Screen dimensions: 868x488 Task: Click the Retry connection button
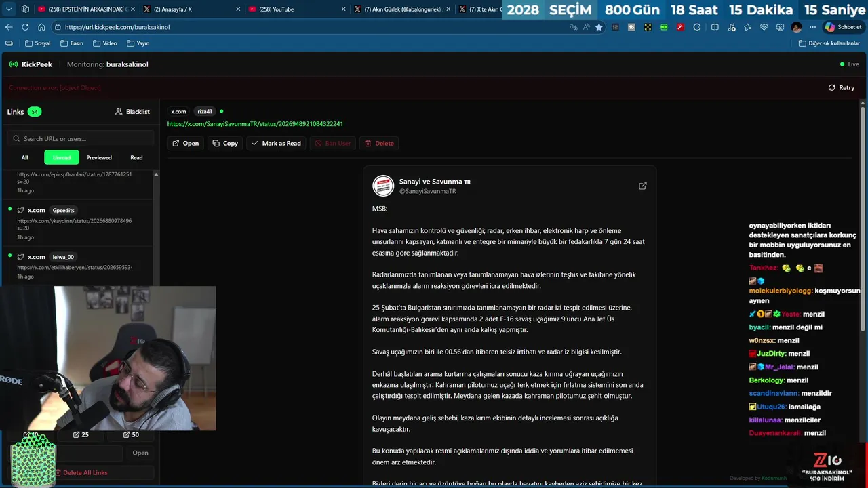[x=842, y=87]
